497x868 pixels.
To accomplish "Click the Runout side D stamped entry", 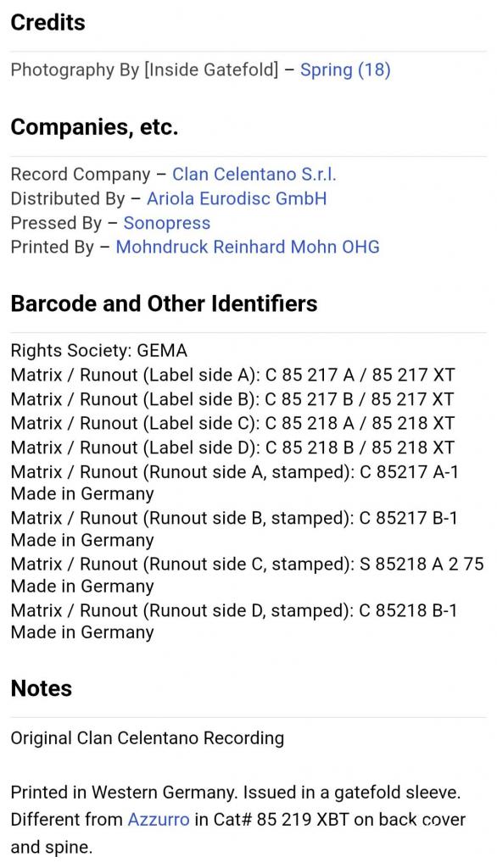I will tap(234, 621).
